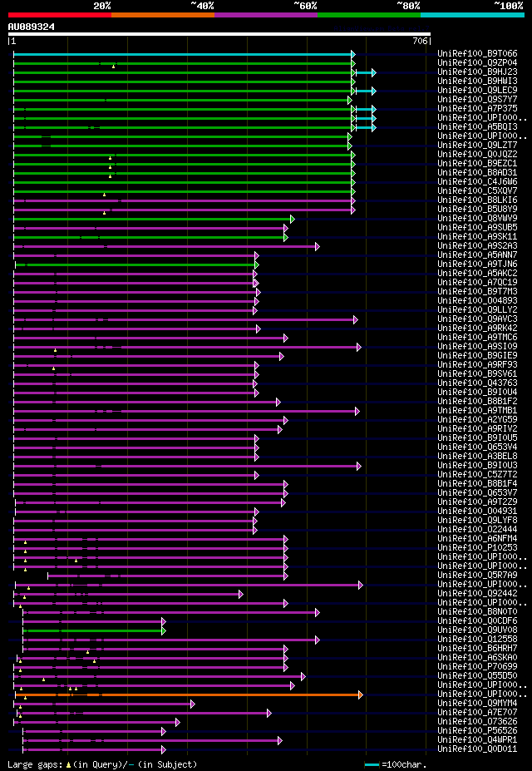Image resolution: width=532 pixels, height=771 pixels.
Task: Select the UniRef100_A9SK11 label
Action: coord(477,237)
